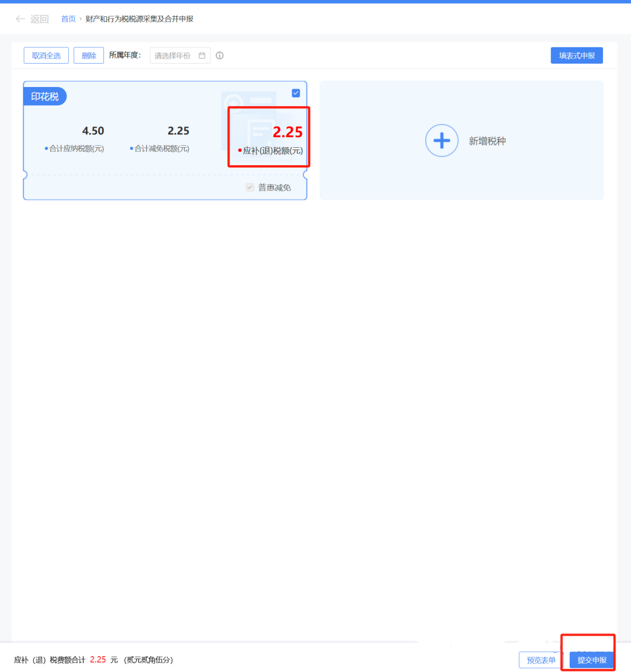This screenshot has height=672, width=631.
Task: Click 财产和行为税税源采集及合并申报 breadcrumb
Action: tap(139, 19)
